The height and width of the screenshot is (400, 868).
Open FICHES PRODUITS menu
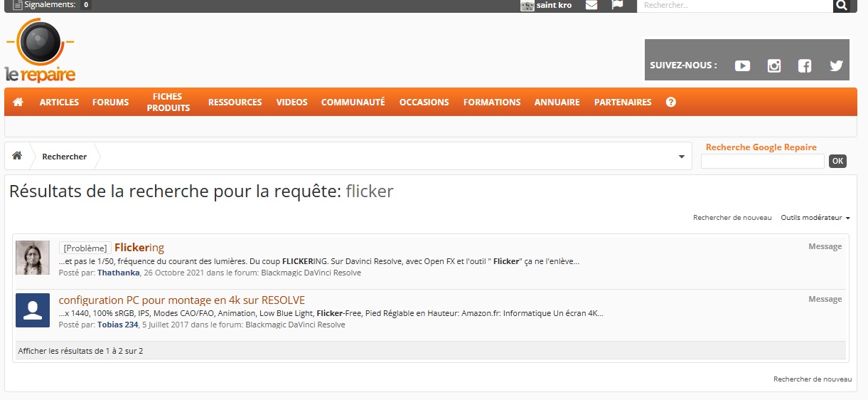click(x=168, y=102)
